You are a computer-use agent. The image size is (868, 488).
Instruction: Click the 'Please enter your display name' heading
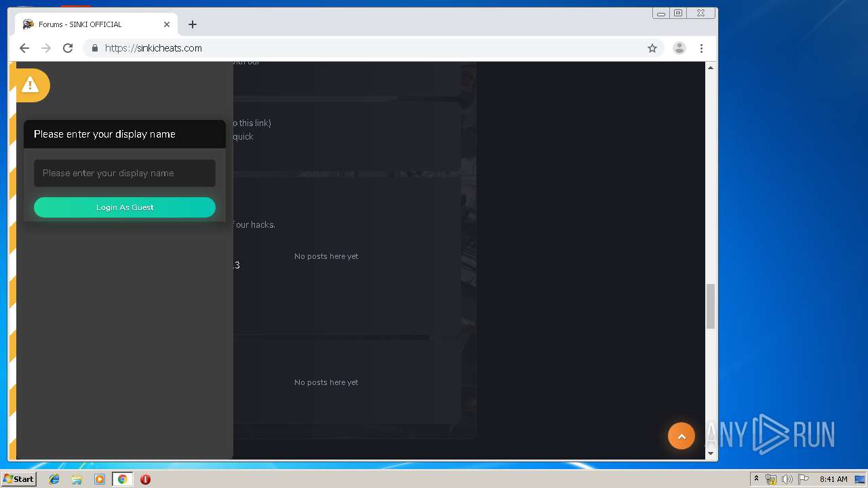(104, 134)
